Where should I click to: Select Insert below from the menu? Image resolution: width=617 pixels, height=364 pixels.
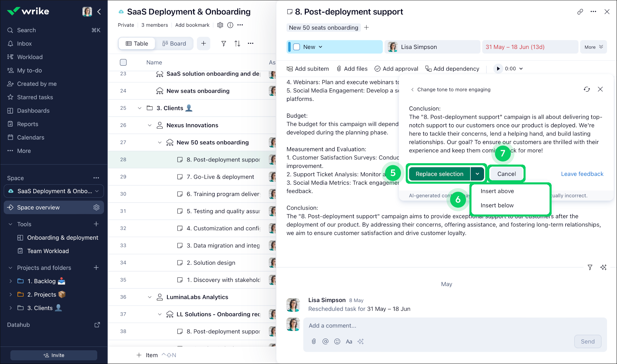click(497, 205)
